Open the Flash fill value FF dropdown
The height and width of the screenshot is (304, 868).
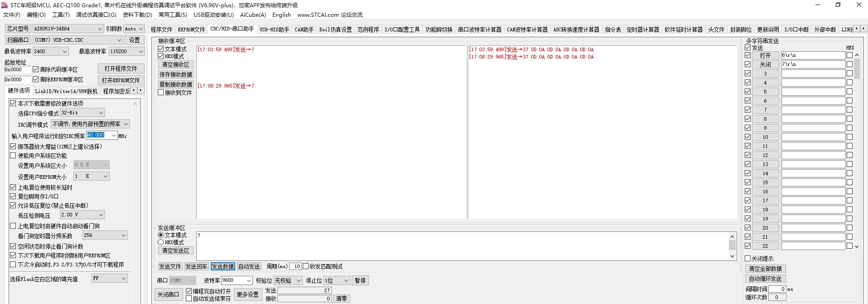[x=110, y=278]
